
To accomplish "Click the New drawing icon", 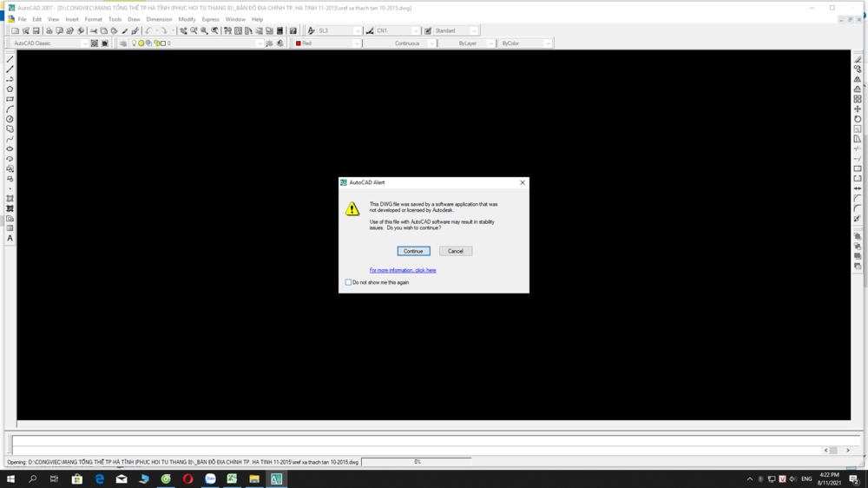I will 15,31.
